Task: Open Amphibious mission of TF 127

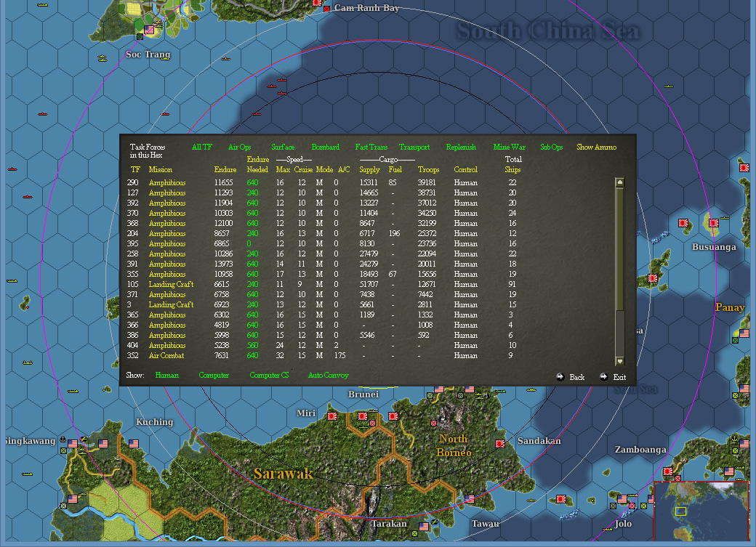Action: tap(166, 193)
